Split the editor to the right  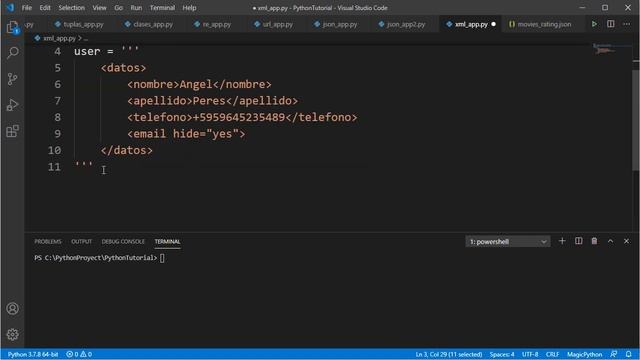[x=611, y=24]
